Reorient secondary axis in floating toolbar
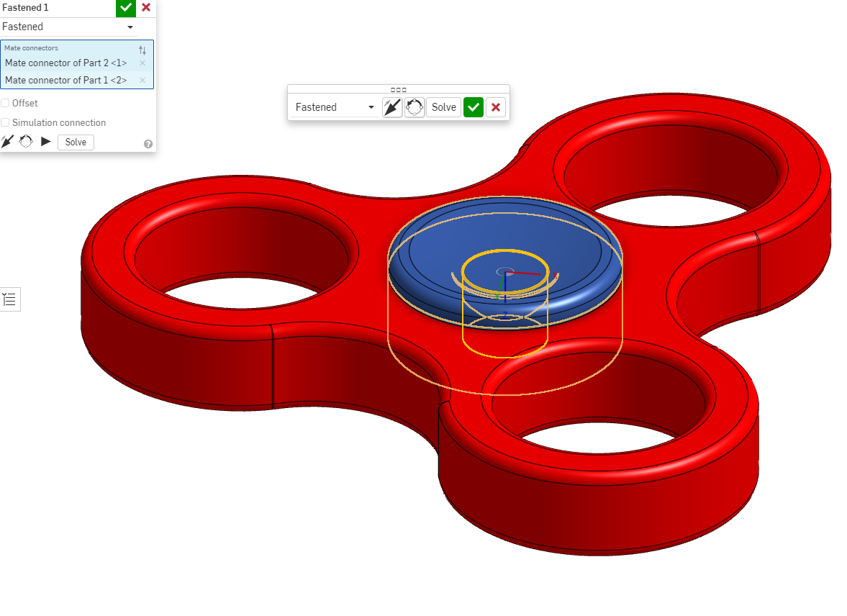 point(415,107)
